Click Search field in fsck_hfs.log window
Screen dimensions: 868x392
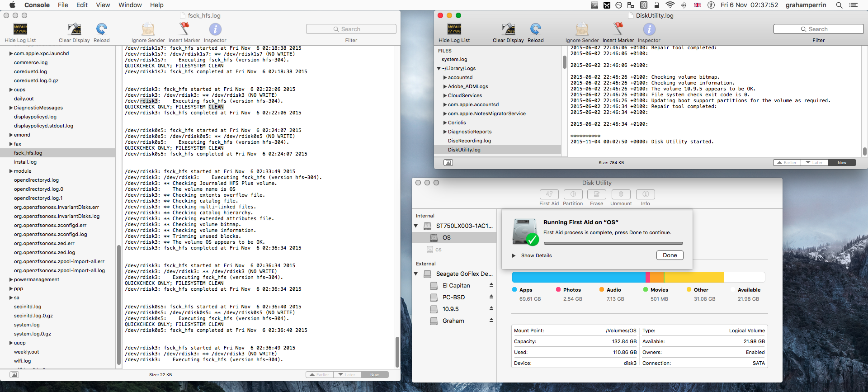coord(351,29)
